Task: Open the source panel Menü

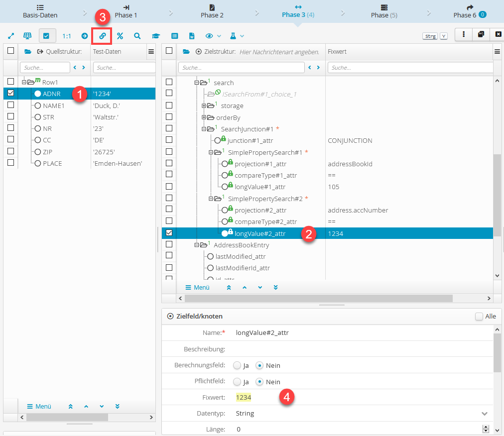Action: [39, 407]
